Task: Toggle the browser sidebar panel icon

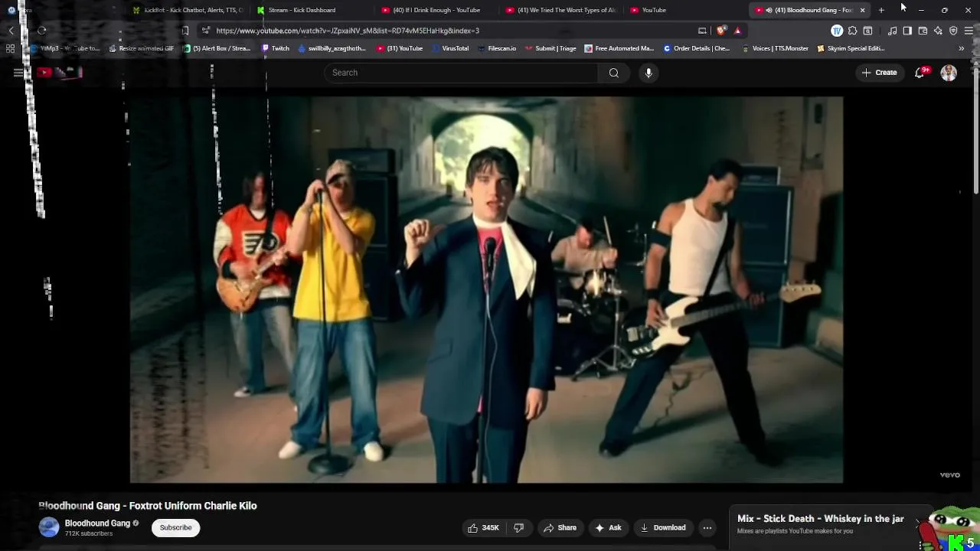Action: (907, 31)
